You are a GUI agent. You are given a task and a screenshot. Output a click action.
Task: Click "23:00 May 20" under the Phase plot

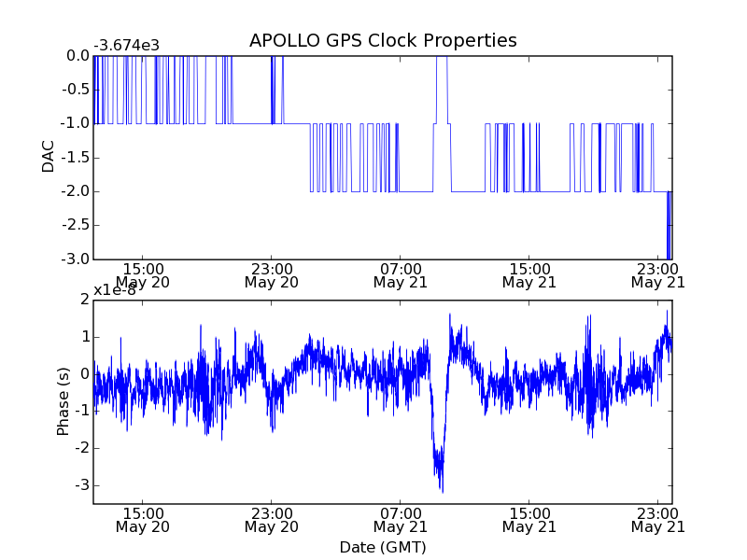[x=272, y=520]
